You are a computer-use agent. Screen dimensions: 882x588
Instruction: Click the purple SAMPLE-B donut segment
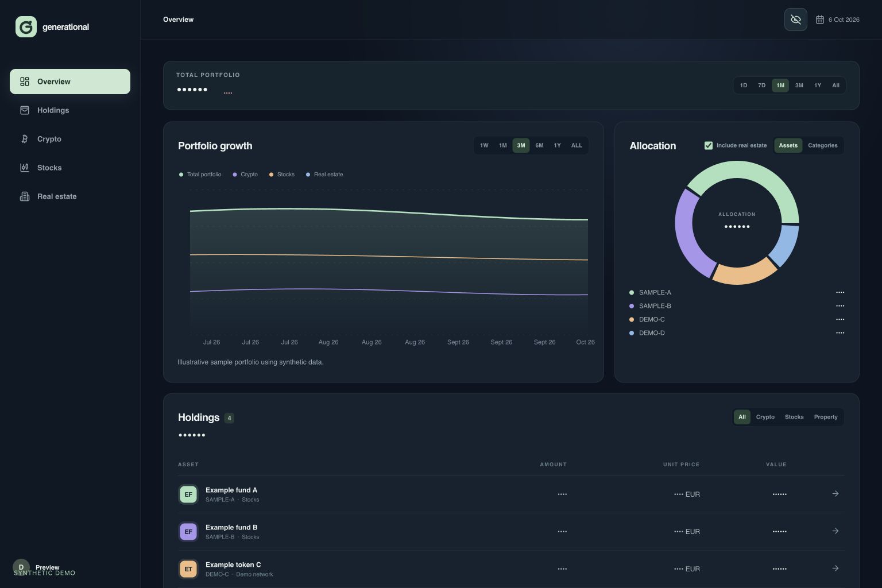(x=691, y=232)
